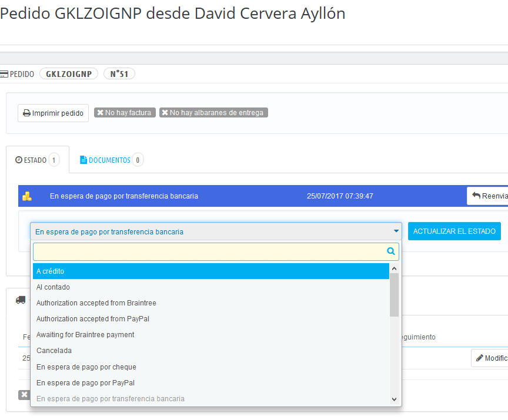
Task: Click the Documentos file icon
Action: click(83, 160)
